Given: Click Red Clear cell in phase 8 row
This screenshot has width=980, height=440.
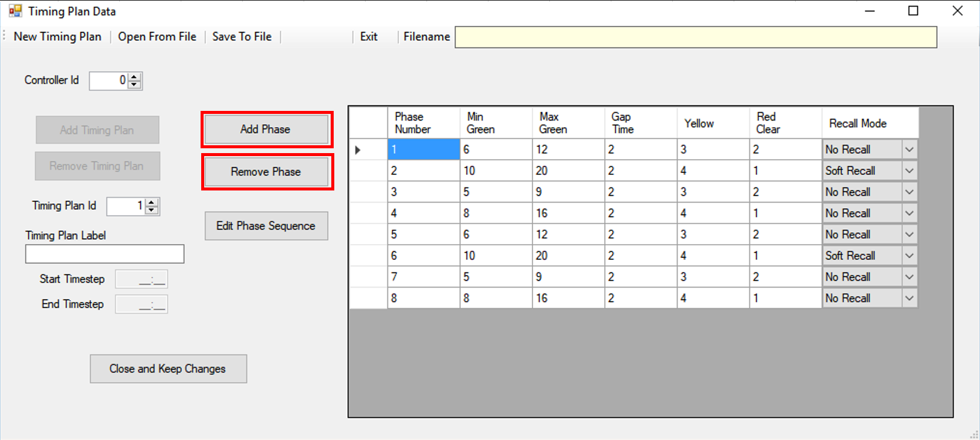Looking at the screenshot, I should point(785,298).
